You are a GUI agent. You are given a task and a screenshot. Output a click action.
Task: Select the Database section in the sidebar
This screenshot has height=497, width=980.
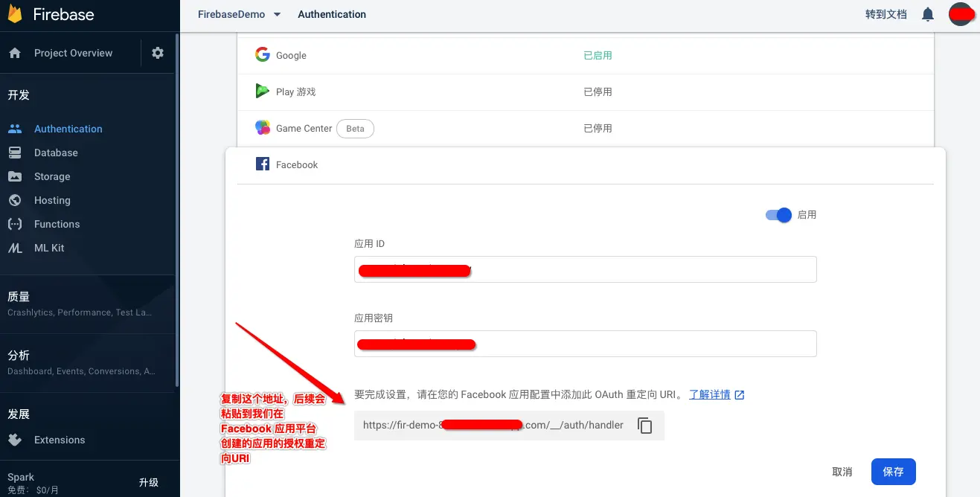click(x=56, y=153)
